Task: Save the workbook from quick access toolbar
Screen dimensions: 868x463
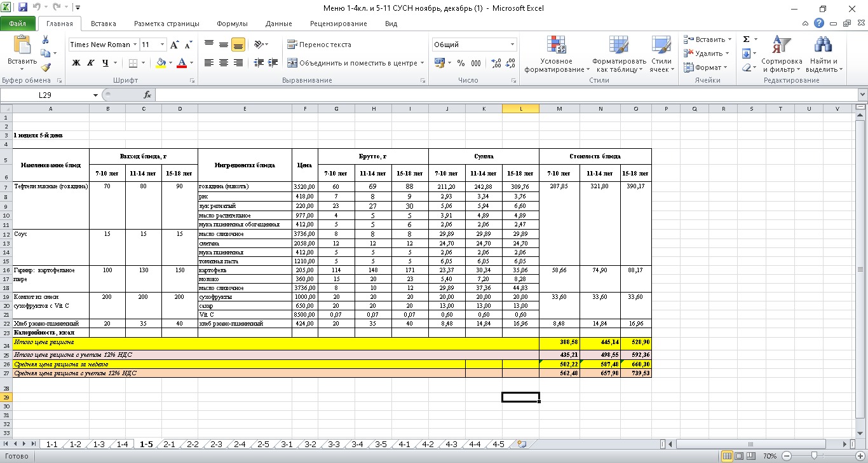Action: point(23,8)
